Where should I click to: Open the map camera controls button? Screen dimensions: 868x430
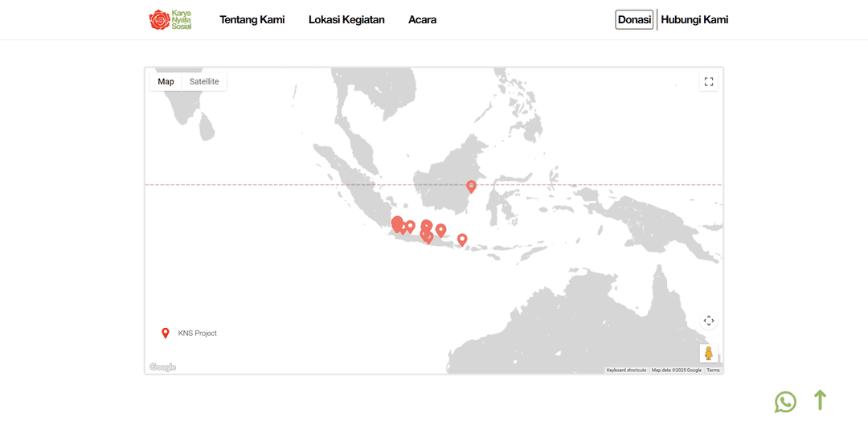[x=709, y=321]
